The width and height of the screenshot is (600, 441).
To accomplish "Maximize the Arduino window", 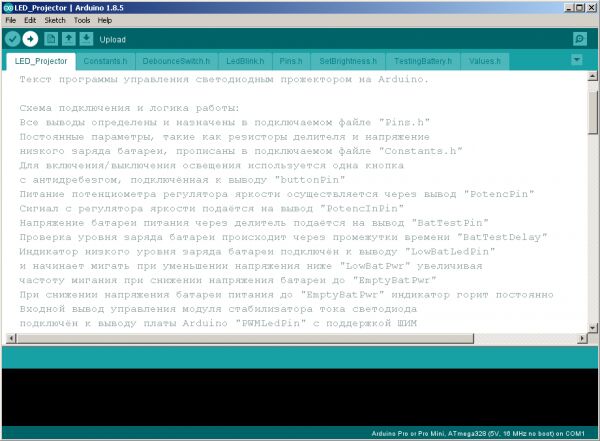I will [x=579, y=8].
